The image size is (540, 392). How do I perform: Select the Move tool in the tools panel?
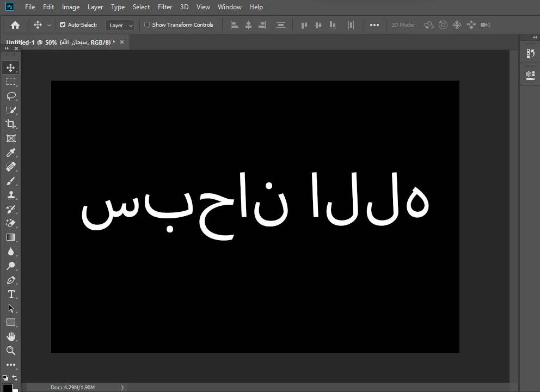[x=11, y=68]
